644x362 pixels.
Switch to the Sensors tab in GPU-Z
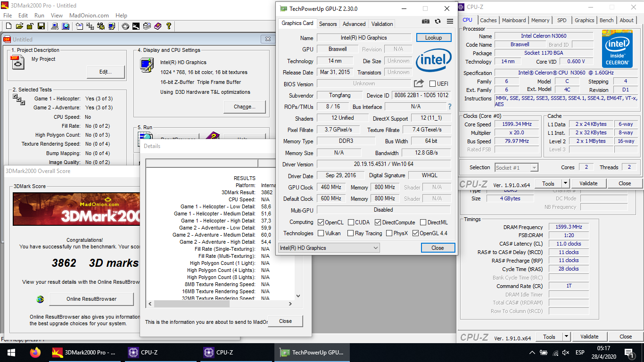(328, 24)
